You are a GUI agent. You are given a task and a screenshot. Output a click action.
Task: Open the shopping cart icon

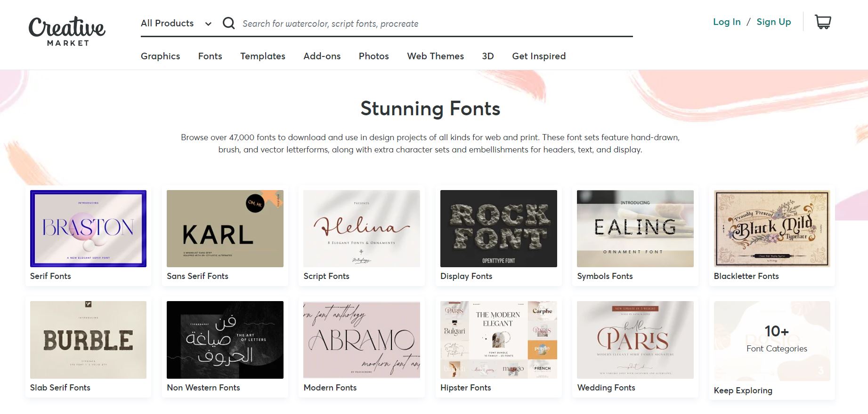coord(823,22)
